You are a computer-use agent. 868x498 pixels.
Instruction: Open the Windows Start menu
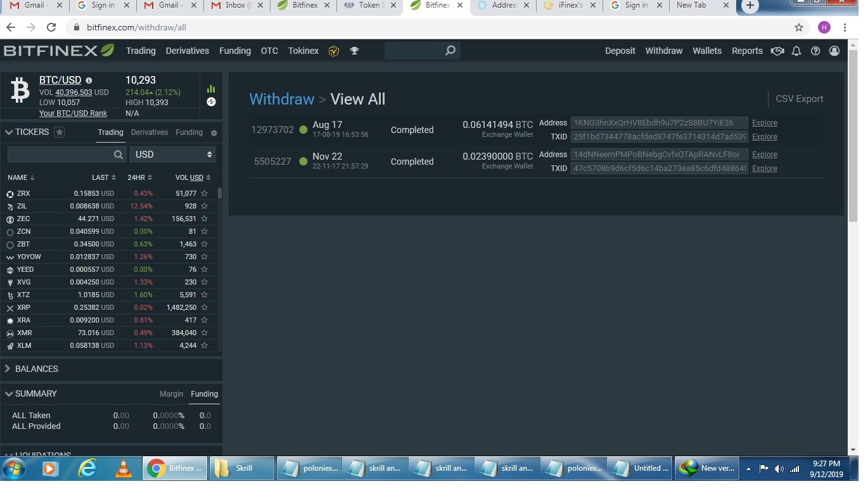[13, 469]
